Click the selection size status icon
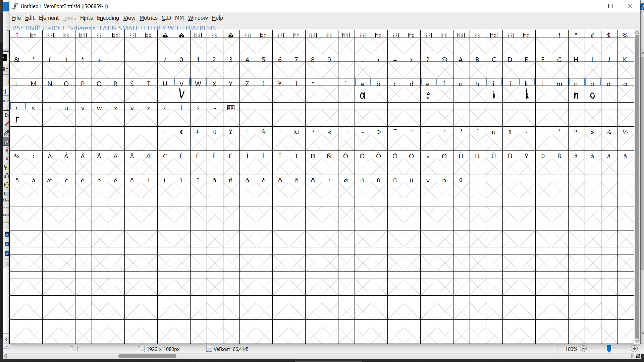Screen dimensions: 644x362 (x=75, y=349)
